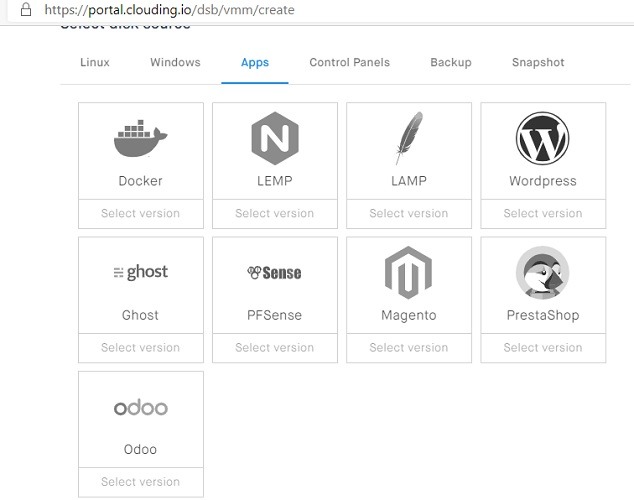Click the Odoo label text
The width and height of the screenshot is (634, 500).
(140, 449)
